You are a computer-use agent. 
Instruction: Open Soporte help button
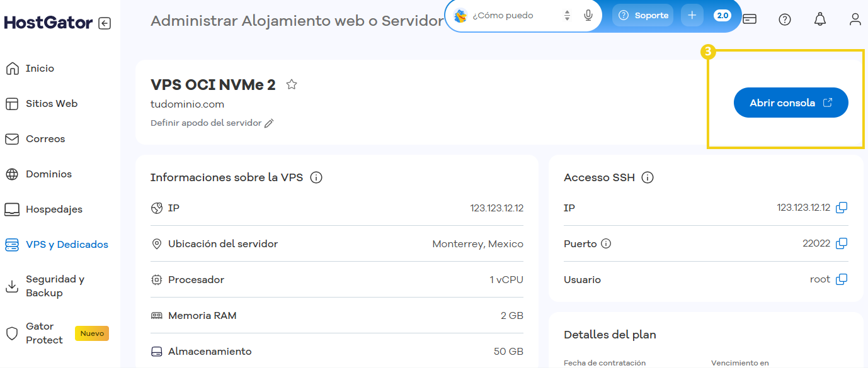pyautogui.click(x=643, y=16)
